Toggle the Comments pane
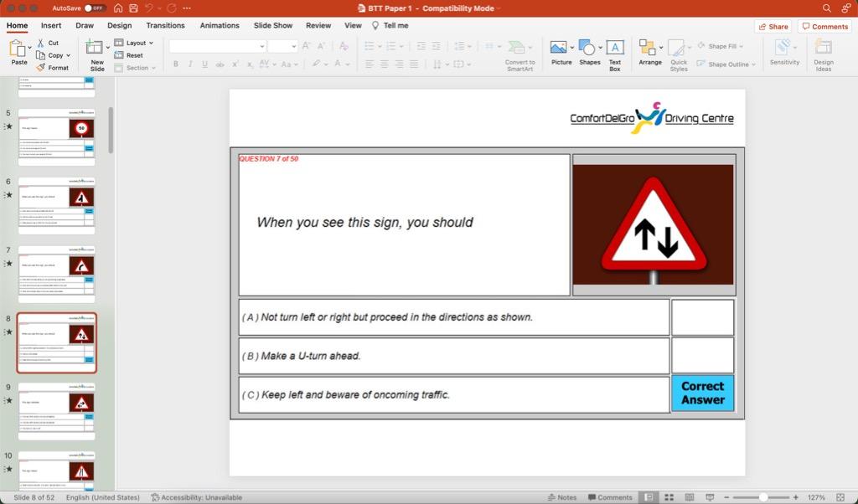Viewport: 858px width, 504px height. (611, 496)
